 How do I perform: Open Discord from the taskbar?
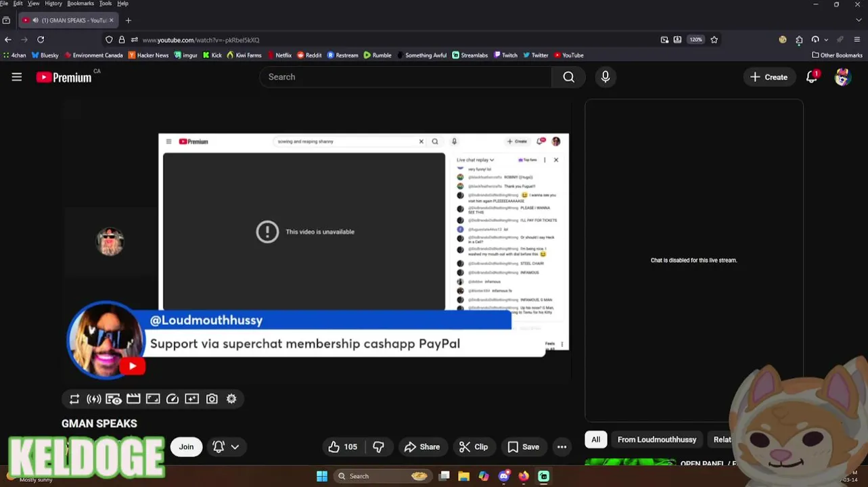tap(503, 476)
